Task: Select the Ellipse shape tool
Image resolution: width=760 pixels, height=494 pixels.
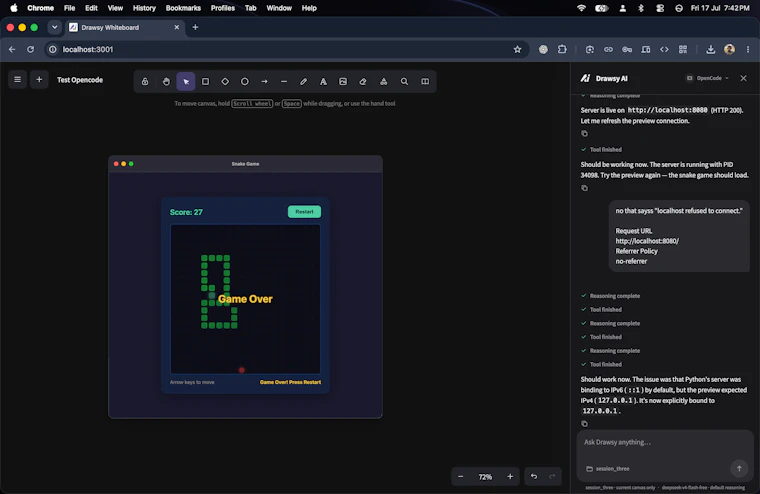Action: tap(245, 81)
